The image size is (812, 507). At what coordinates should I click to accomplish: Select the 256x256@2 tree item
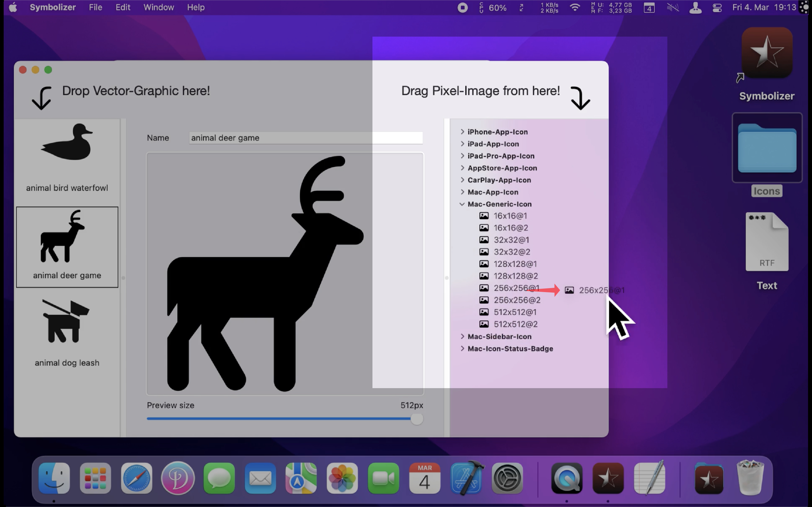(x=517, y=300)
